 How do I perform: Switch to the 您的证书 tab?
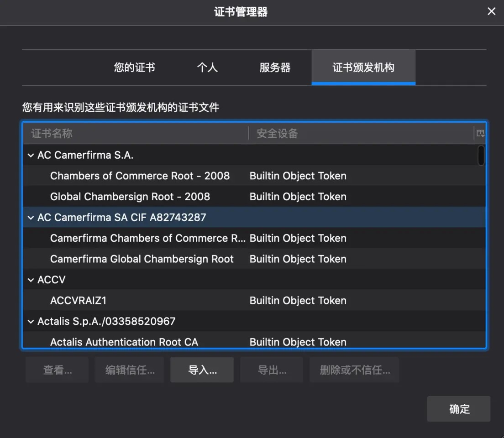pyautogui.click(x=134, y=68)
